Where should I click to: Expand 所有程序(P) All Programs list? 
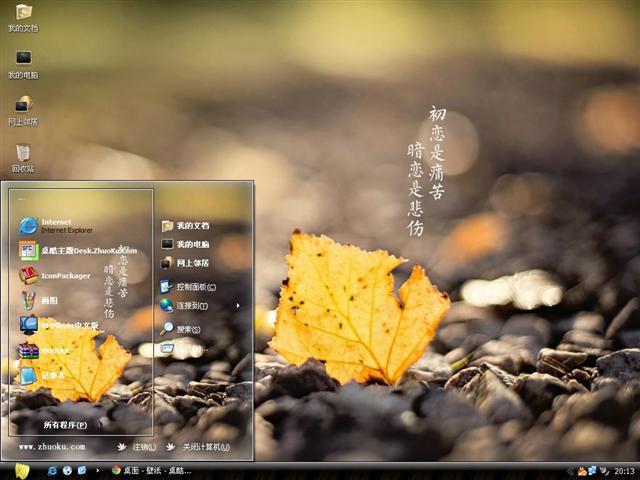click(x=64, y=425)
